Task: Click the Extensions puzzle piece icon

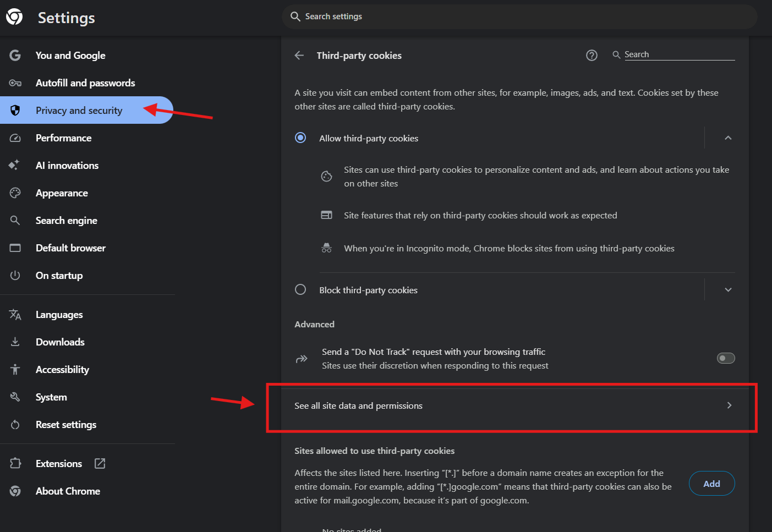Action: click(x=15, y=464)
